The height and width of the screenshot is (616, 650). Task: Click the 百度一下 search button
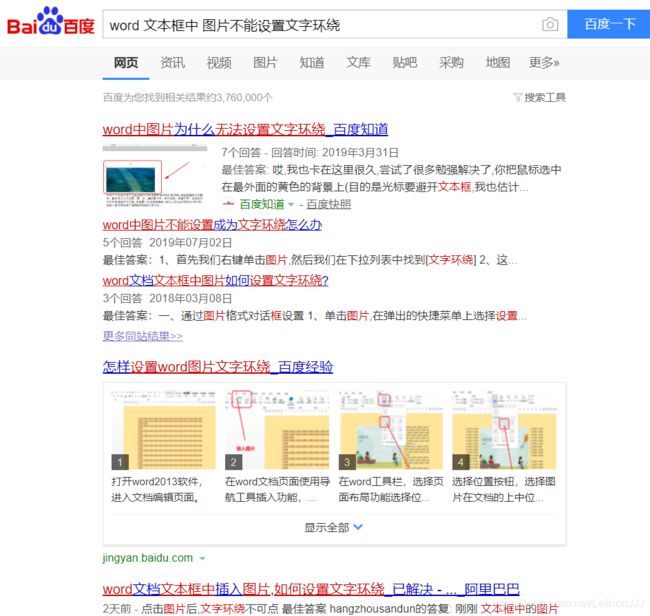(x=609, y=24)
